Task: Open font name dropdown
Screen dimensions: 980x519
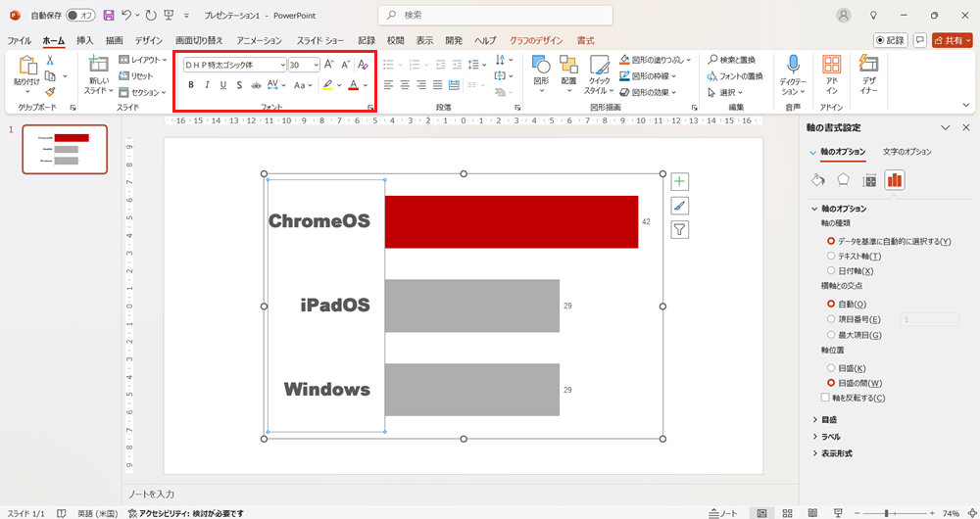Action: coord(282,65)
